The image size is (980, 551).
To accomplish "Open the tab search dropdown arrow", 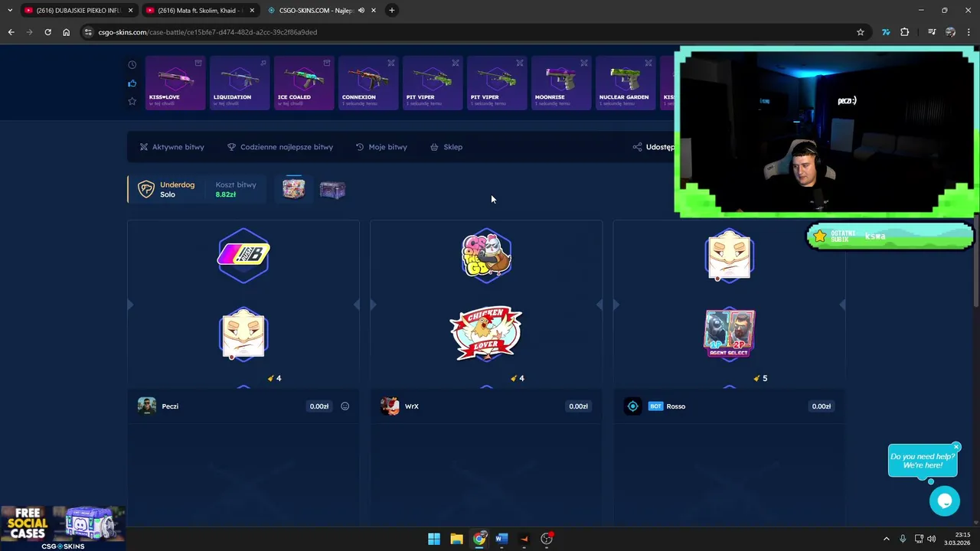I will pos(9,11).
